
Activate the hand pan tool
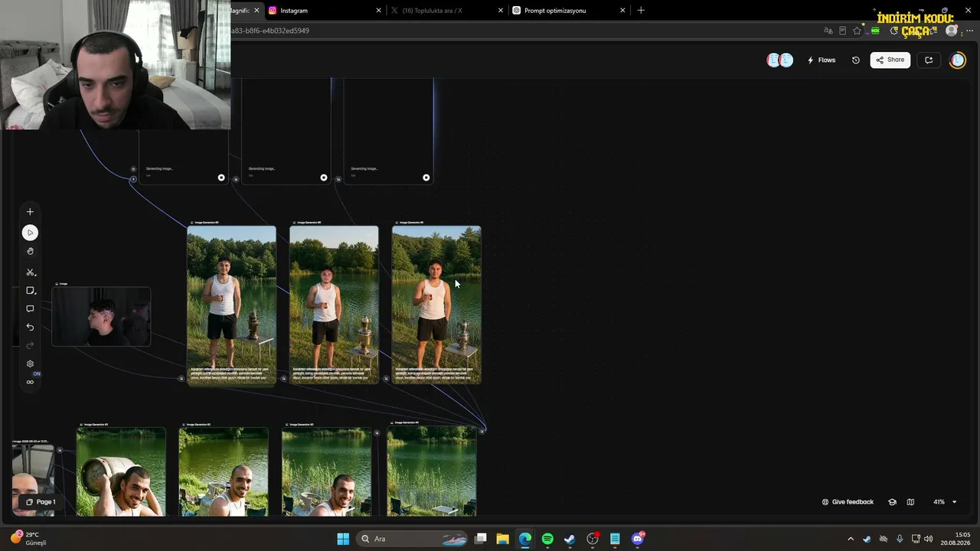[x=30, y=251]
